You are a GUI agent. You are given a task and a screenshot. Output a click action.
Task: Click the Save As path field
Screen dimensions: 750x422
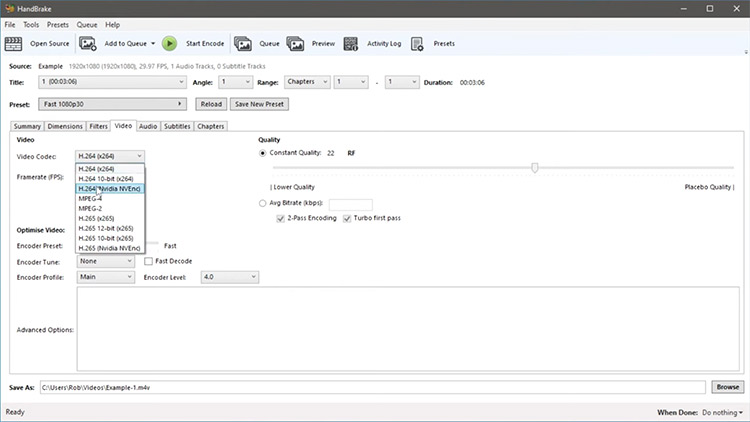[x=373, y=388]
